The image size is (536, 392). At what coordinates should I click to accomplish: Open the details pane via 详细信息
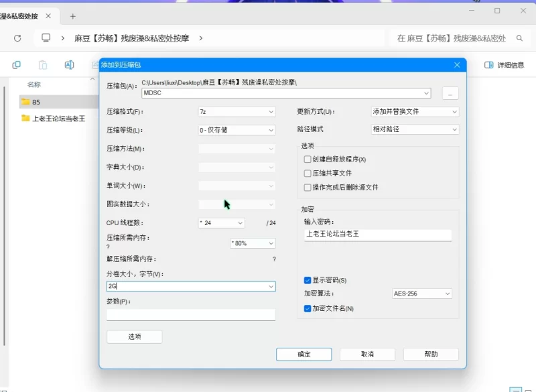[505, 65]
